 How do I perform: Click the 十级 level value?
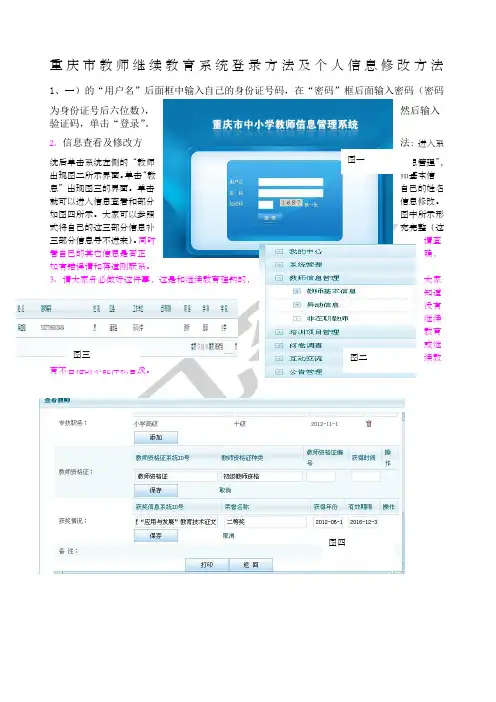[239, 424]
